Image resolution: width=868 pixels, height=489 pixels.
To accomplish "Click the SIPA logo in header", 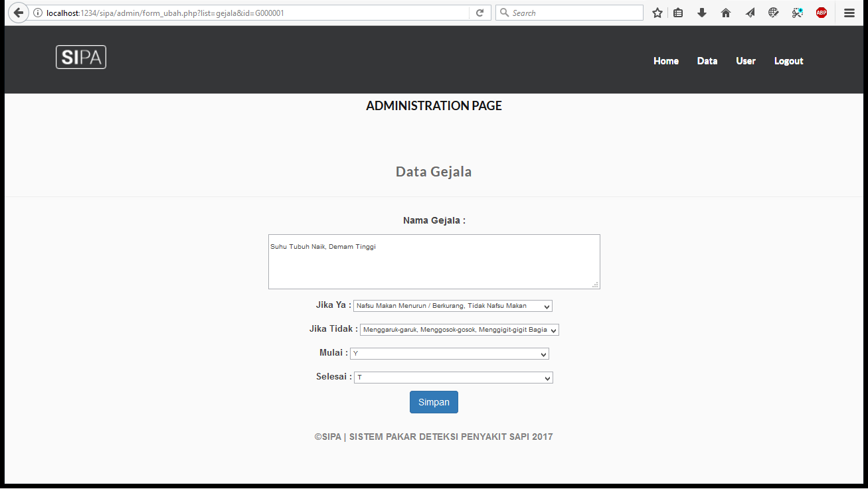I will tap(81, 58).
